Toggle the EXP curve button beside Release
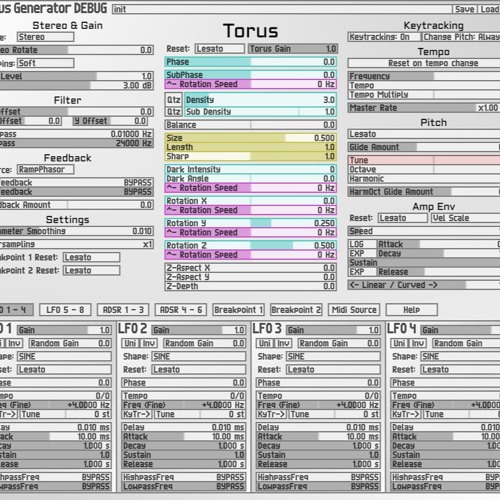500x500 pixels. coord(361,272)
